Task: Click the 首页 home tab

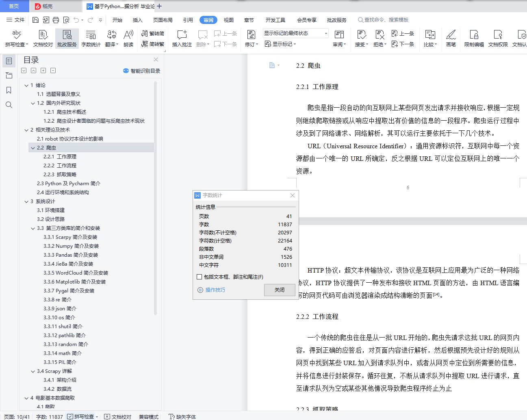Action: (14, 6)
